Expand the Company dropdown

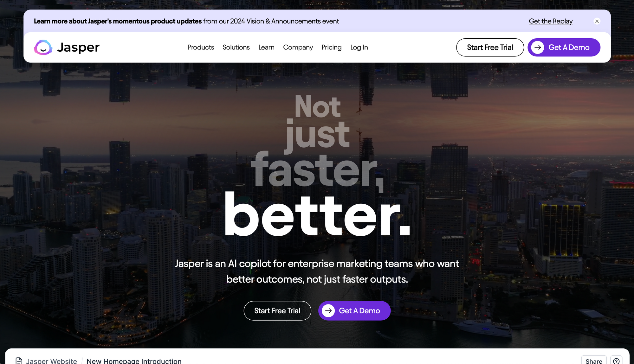[x=298, y=47]
